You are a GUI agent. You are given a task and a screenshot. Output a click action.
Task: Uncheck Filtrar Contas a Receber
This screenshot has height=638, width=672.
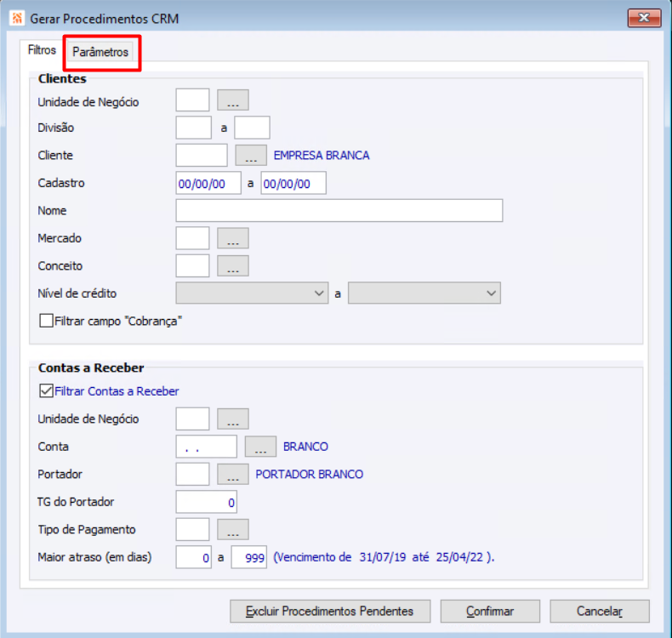tap(46, 390)
